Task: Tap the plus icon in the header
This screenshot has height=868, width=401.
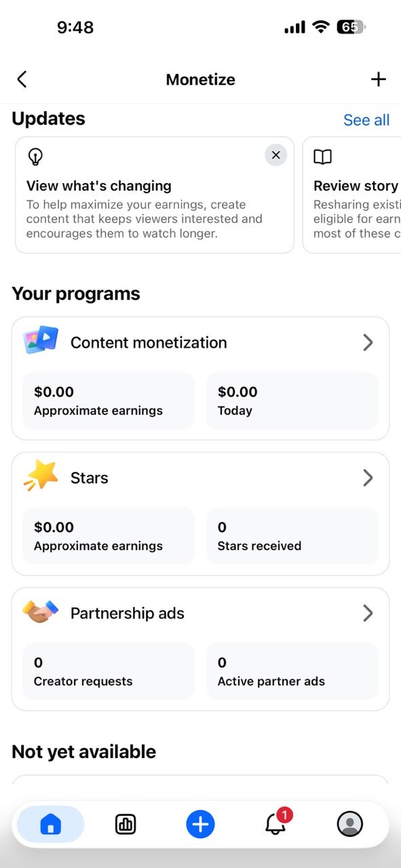Action: click(x=378, y=79)
